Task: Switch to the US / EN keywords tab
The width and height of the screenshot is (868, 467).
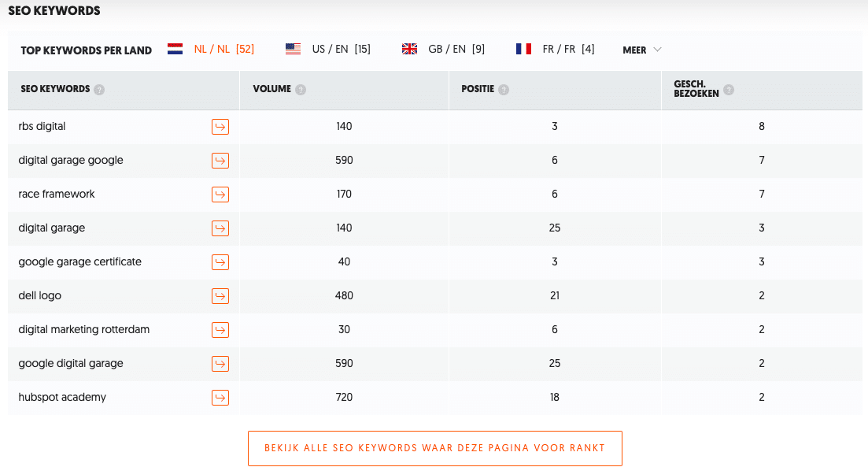Action: pos(327,50)
